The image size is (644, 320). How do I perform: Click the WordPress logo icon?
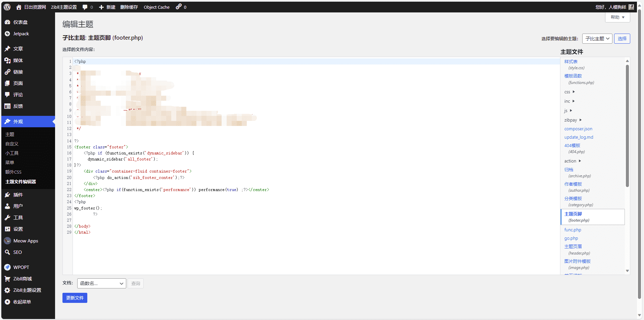pos(7,7)
